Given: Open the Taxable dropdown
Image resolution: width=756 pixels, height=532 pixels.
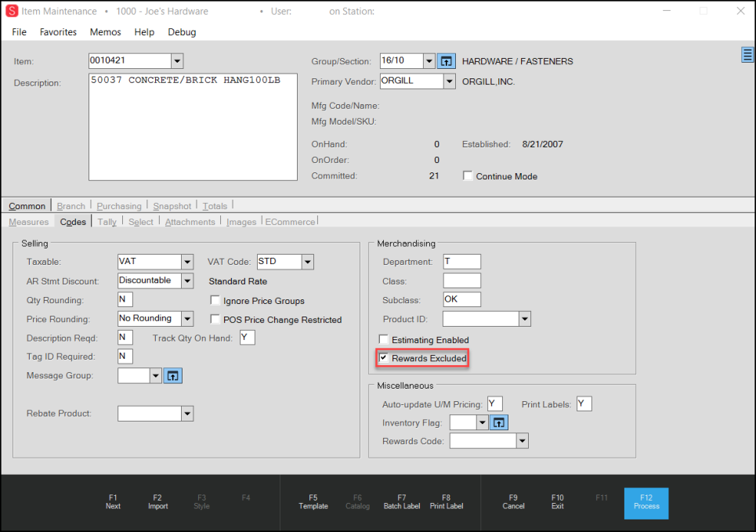Looking at the screenshot, I should [x=187, y=262].
